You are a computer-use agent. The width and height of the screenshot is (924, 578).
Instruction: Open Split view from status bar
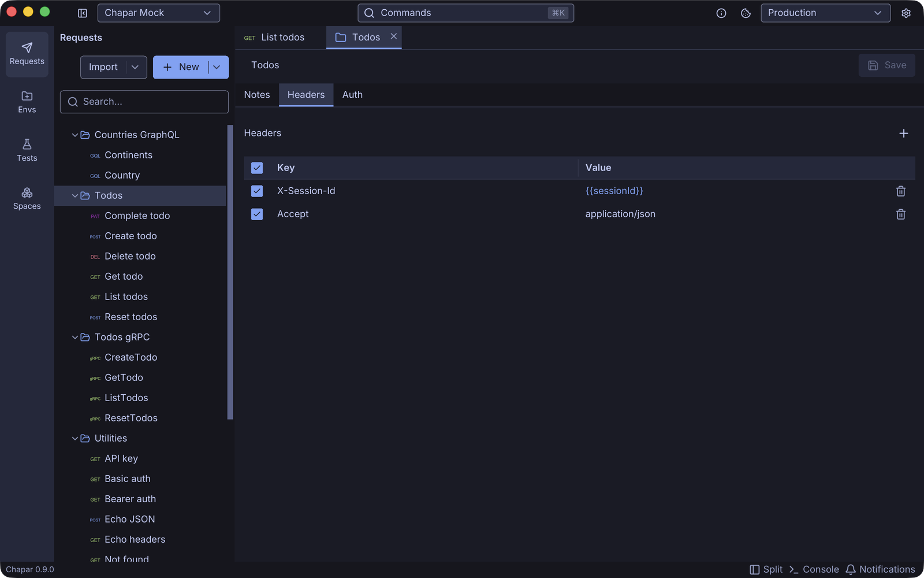point(766,569)
